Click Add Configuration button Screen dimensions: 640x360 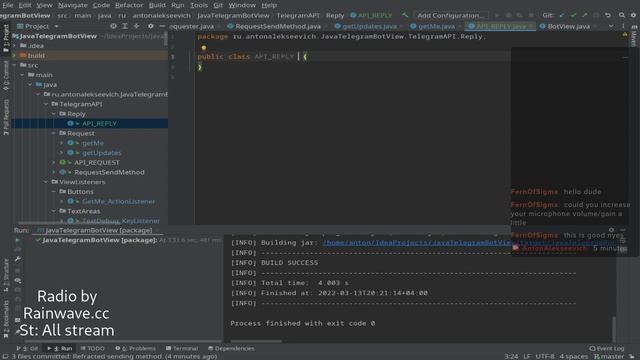451,15
